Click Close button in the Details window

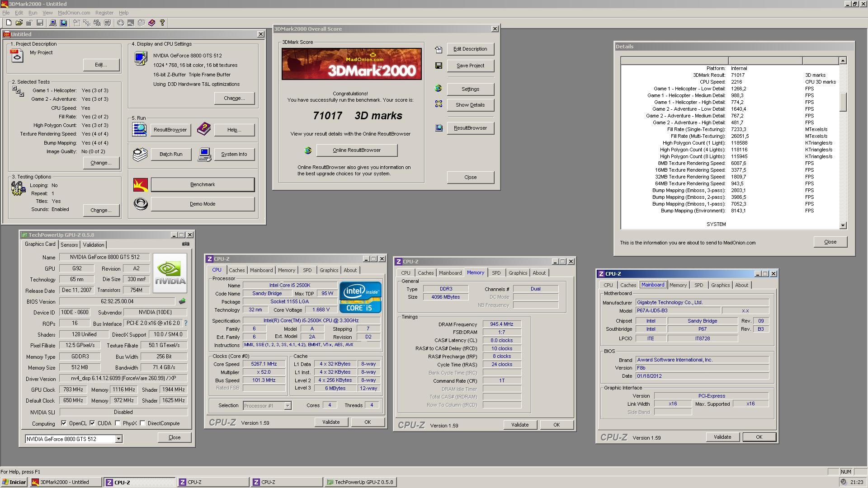click(x=830, y=242)
